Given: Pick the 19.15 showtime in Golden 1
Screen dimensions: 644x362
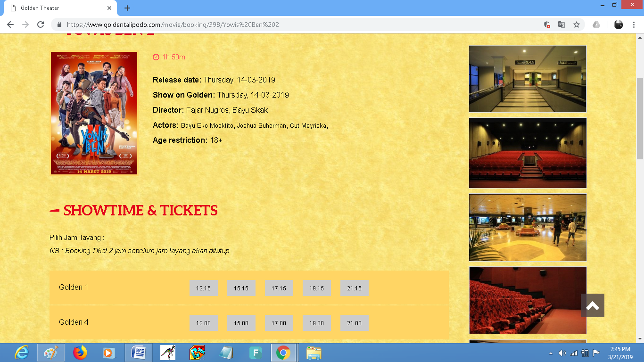Looking at the screenshot, I should coord(316,288).
